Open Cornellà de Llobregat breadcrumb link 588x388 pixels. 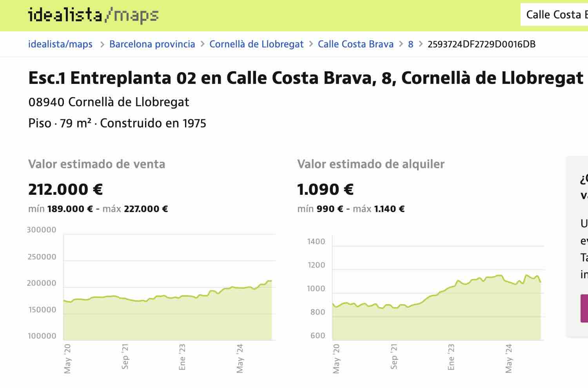(256, 44)
